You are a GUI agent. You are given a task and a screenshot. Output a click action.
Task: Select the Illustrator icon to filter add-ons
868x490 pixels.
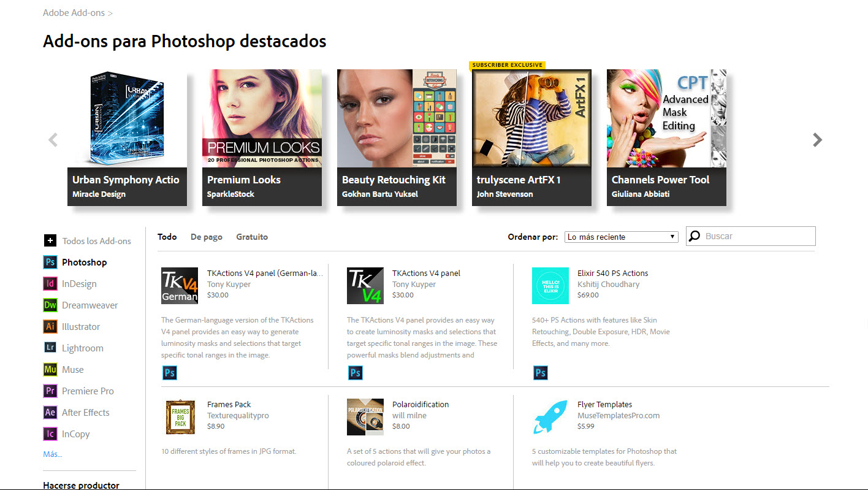click(50, 326)
